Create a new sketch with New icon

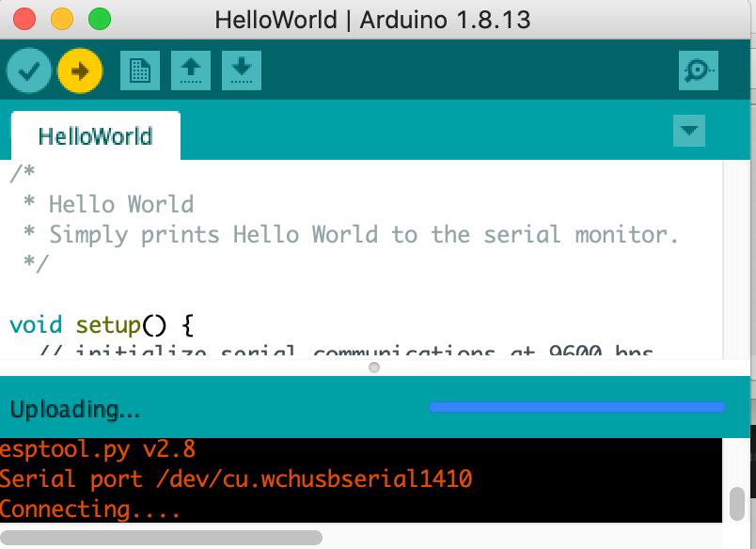click(140, 71)
